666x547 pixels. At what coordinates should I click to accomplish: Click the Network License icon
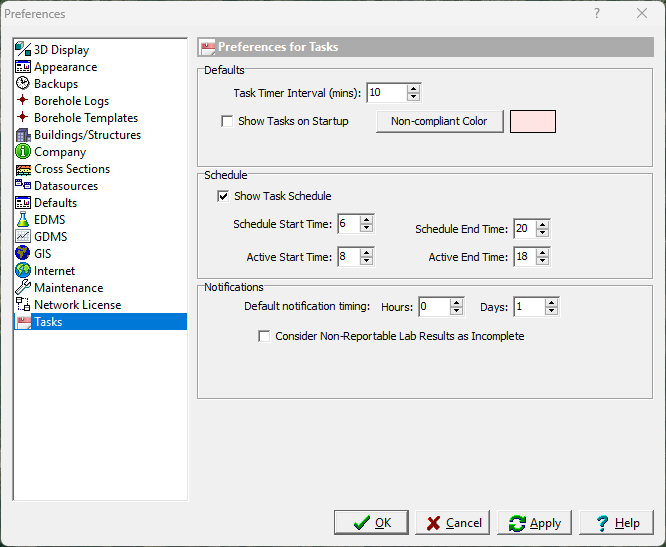23,305
